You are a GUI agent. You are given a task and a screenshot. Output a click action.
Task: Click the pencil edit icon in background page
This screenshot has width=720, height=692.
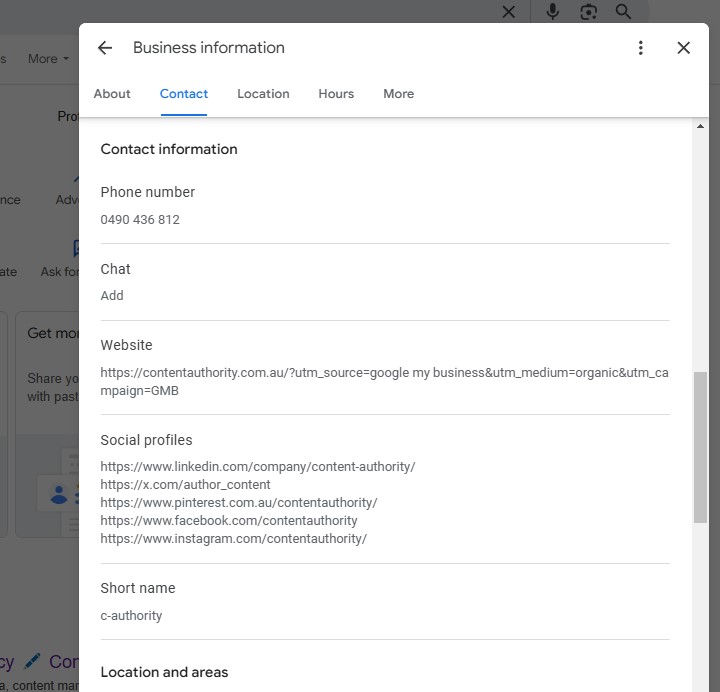click(32, 661)
